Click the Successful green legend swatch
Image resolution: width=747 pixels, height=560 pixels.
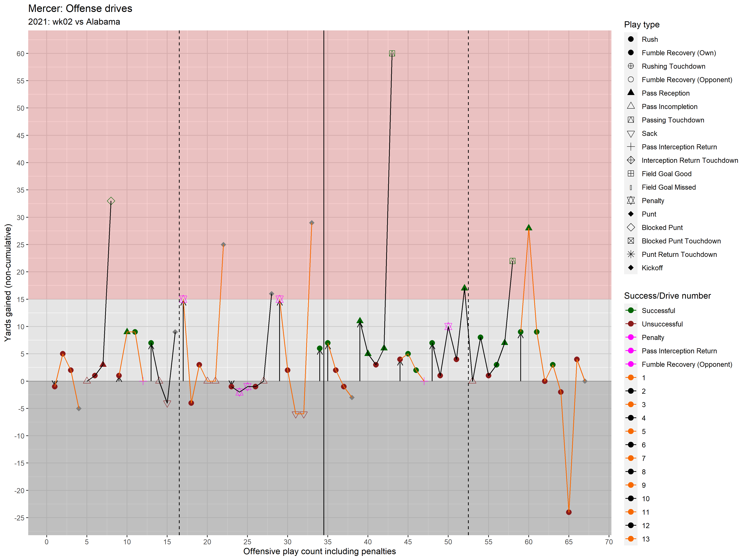630,311
